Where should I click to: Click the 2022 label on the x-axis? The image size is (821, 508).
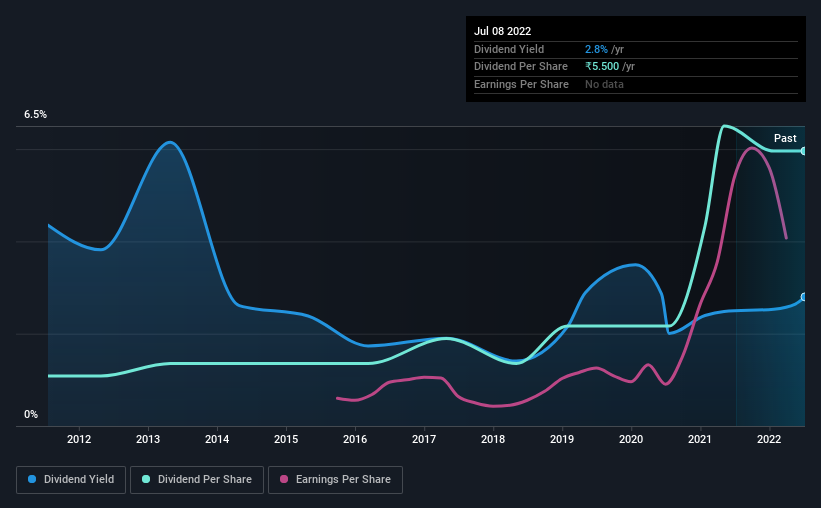click(x=769, y=439)
